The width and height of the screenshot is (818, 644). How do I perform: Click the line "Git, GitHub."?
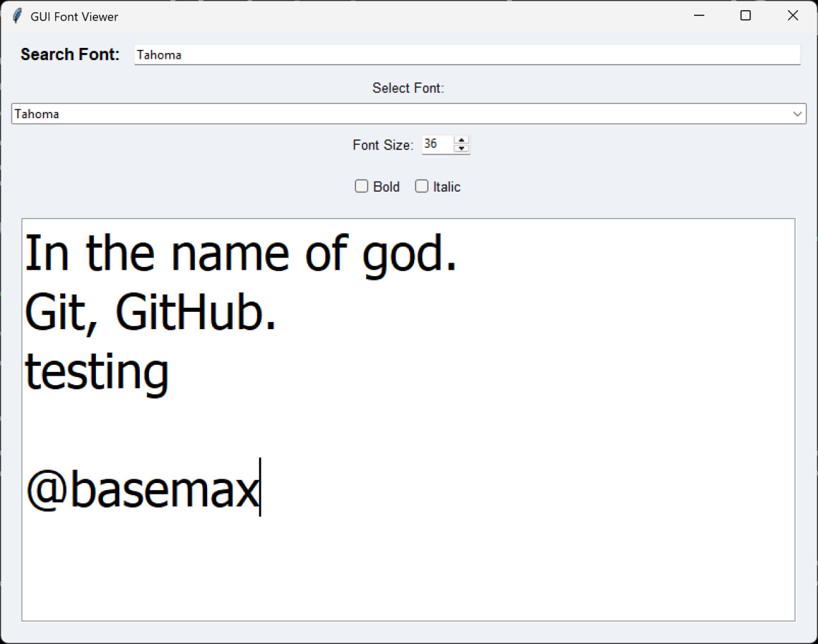tap(151, 314)
